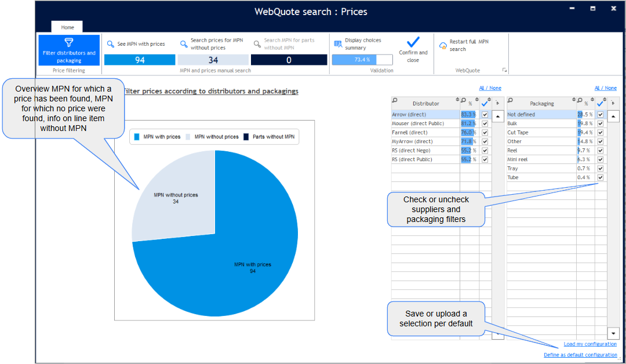Viewport: 626px width, 364px height.
Task: Toggle the Farnell (direct) checkbox
Action: click(x=485, y=133)
